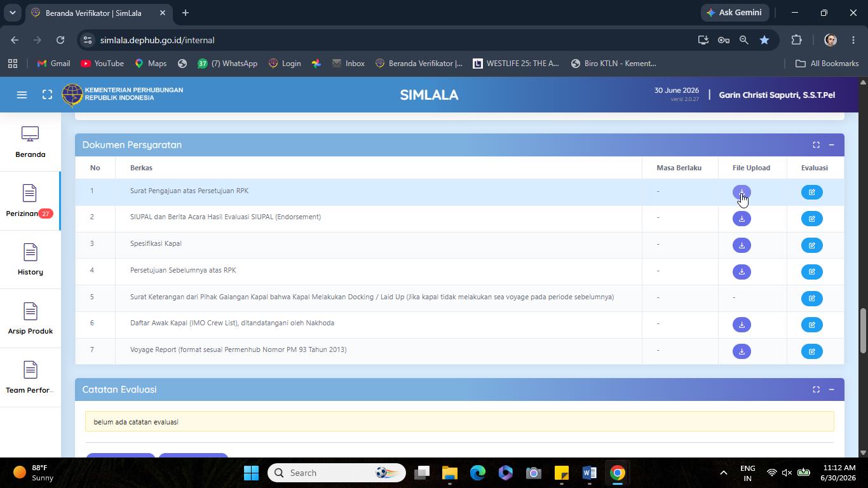Open evaluation for Surat Pengajuan atas Persetujuan RPK

click(x=811, y=192)
